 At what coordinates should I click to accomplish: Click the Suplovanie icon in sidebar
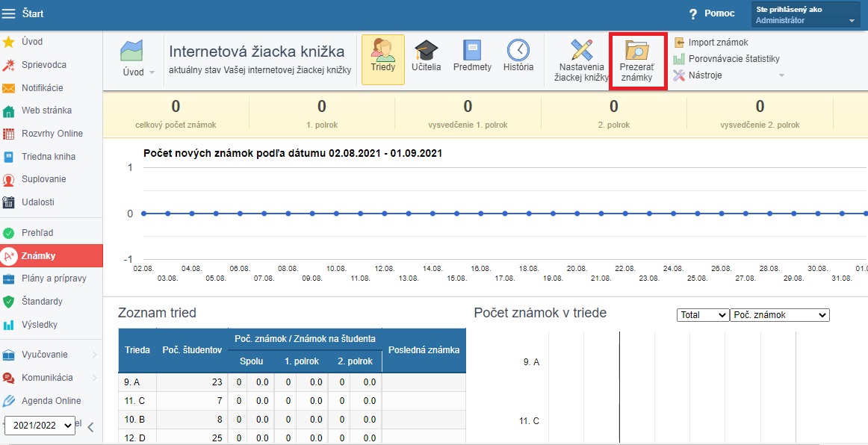pyautogui.click(x=8, y=179)
